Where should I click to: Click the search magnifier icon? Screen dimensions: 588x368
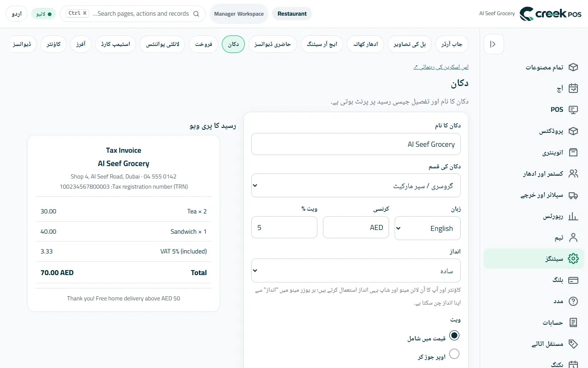(196, 14)
